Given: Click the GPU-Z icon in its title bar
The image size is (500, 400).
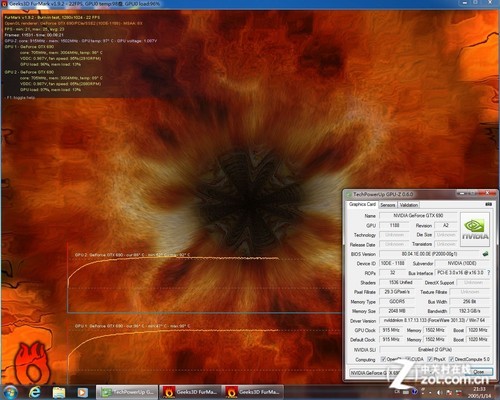Looking at the screenshot, I should tap(349, 194).
